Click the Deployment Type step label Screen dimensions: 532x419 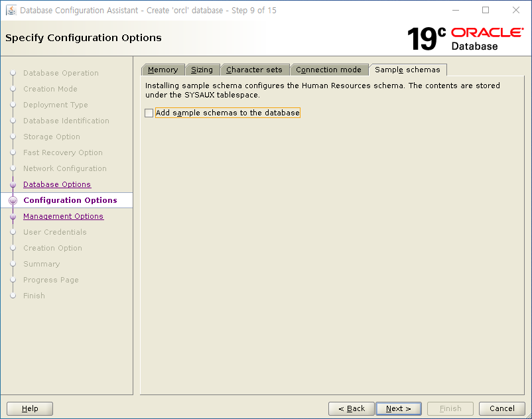(56, 105)
